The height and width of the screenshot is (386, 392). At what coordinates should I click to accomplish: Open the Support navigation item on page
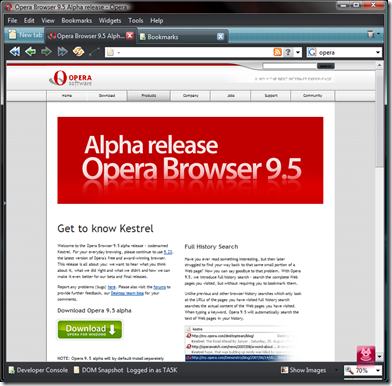point(271,96)
